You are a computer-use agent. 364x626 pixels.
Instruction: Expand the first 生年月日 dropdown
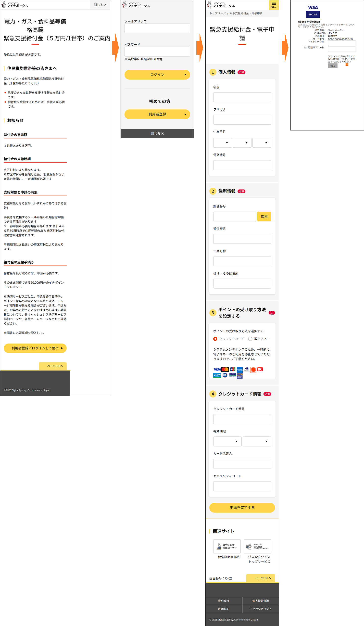tap(222, 143)
